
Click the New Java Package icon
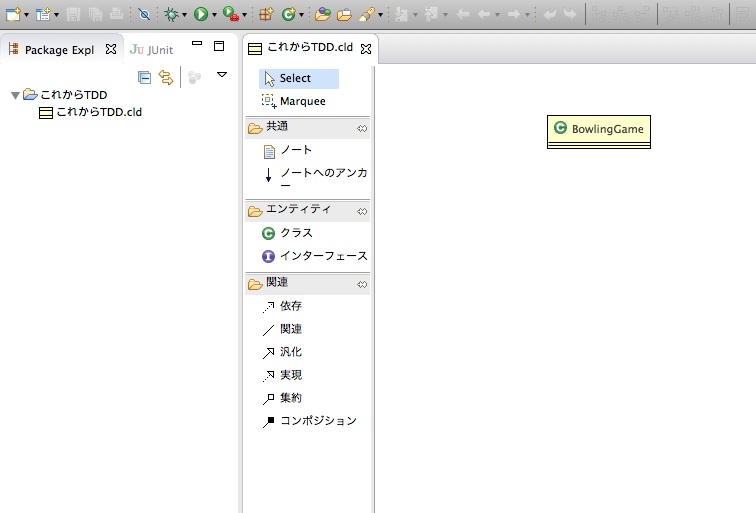266,14
